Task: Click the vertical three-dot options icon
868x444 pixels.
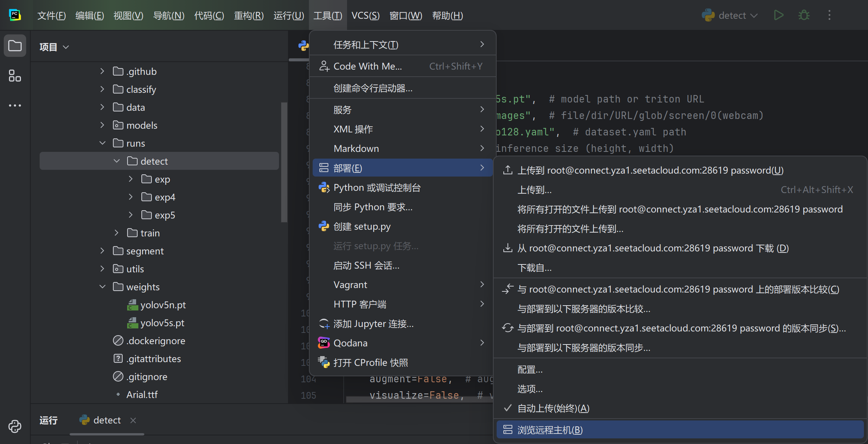Action: 829,15
